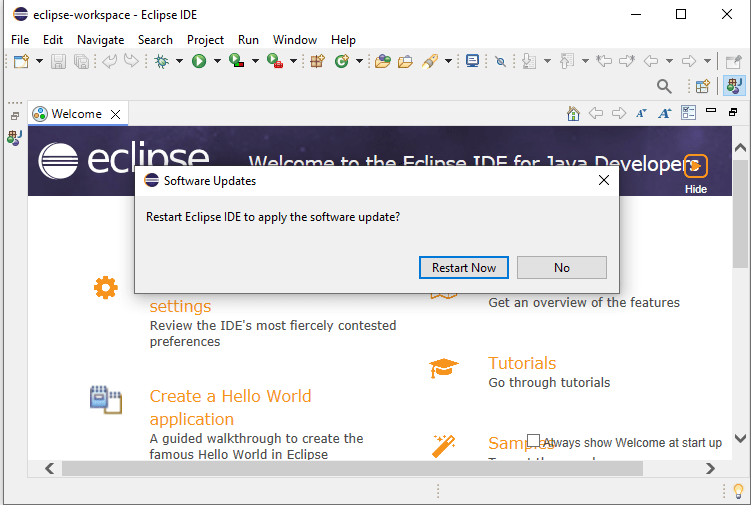Minimize the Welcome view
Image resolution: width=751 pixels, height=505 pixels.
click(x=711, y=111)
